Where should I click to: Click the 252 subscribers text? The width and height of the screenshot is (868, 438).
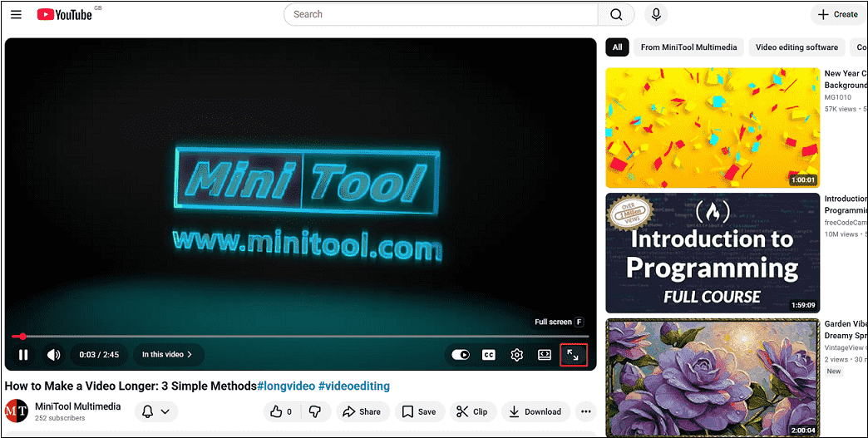point(60,418)
